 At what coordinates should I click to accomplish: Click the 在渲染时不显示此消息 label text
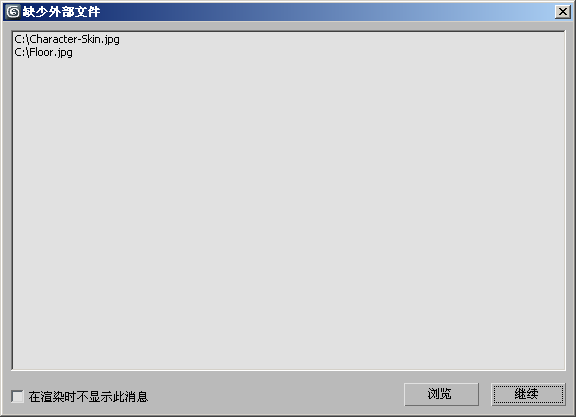click(x=88, y=396)
